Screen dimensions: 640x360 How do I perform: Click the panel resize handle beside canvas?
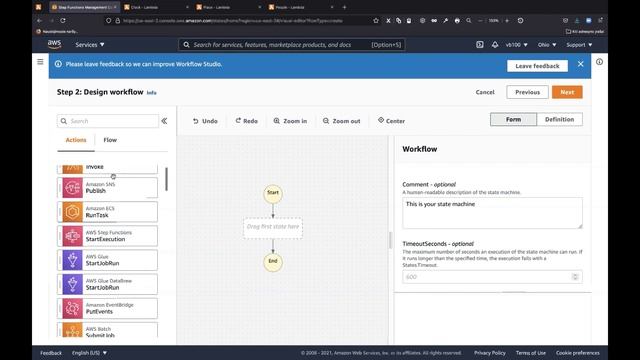click(x=390, y=240)
